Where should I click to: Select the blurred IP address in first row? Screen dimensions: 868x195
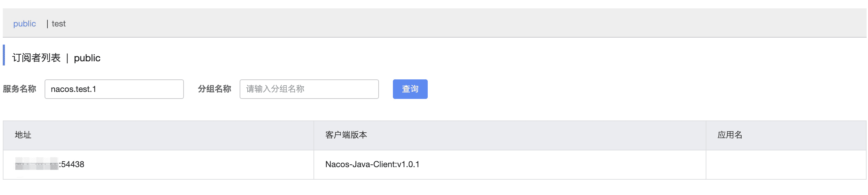37,164
